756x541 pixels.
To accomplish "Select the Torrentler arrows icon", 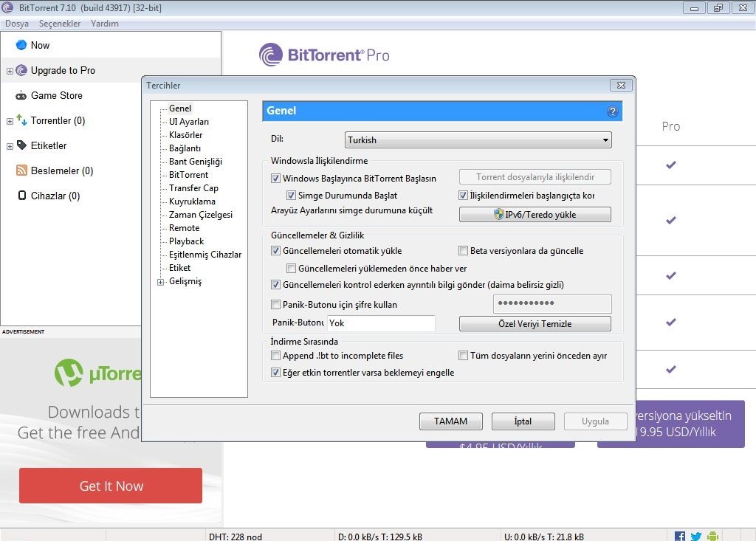I will (21, 120).
